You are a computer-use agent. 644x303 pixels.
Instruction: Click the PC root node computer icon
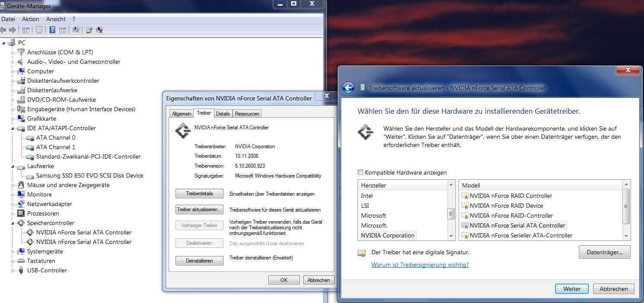12,43
